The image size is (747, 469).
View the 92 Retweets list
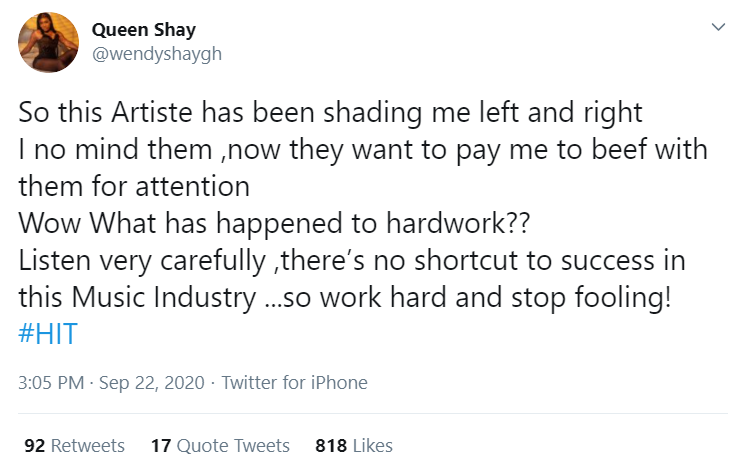tap(74, 445)
